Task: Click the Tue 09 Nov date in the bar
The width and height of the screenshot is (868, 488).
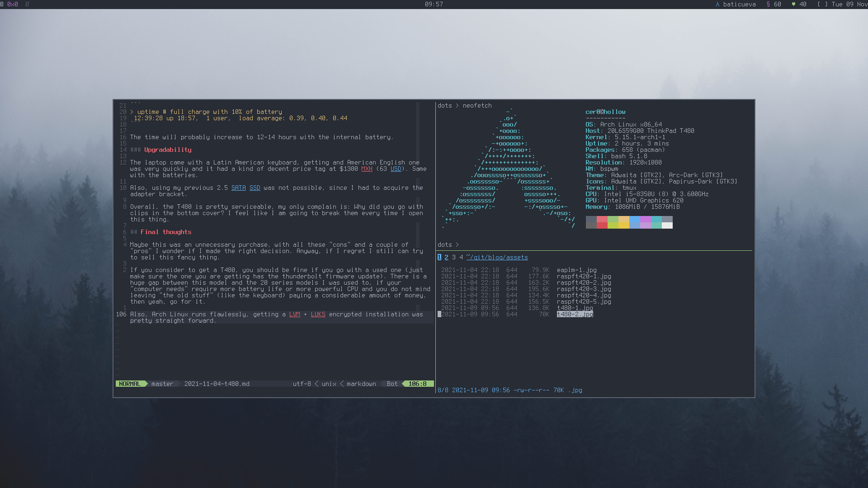Action: 849,4
